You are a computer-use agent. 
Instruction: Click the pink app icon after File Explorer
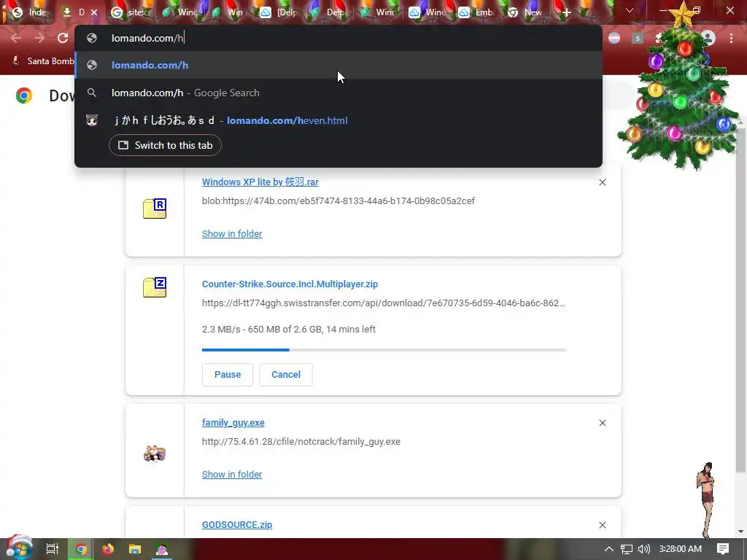(162, 549)
